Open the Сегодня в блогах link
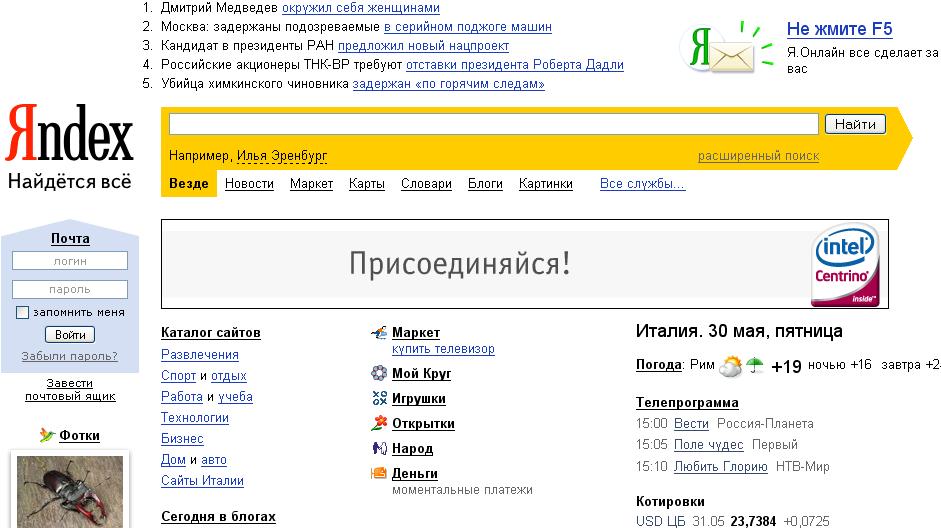The width and height of the screenshot is (941, 528). pos(218,517)
